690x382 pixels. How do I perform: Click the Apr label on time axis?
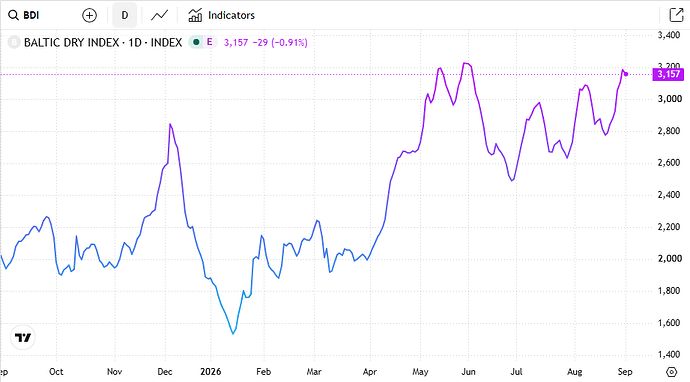(370, 371)
